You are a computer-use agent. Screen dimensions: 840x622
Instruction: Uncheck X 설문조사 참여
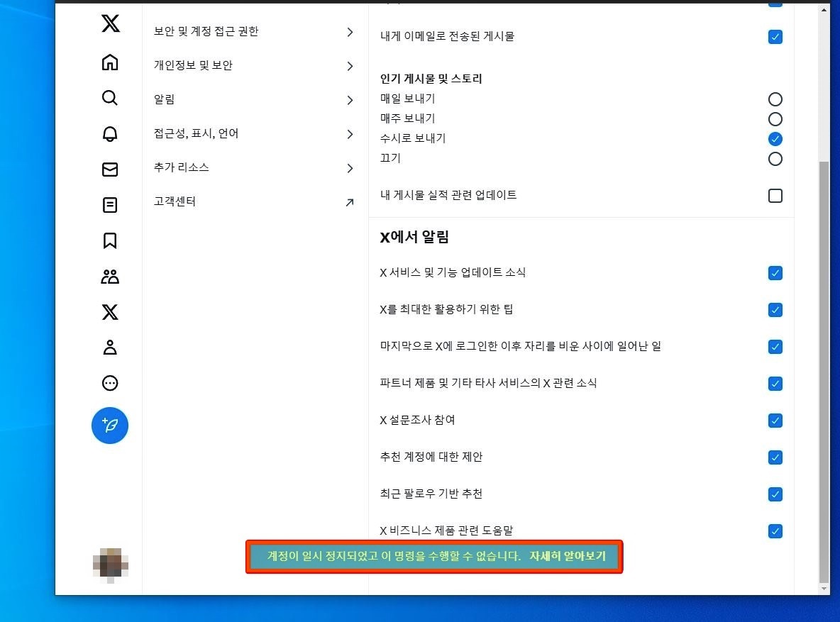(775, 421)
